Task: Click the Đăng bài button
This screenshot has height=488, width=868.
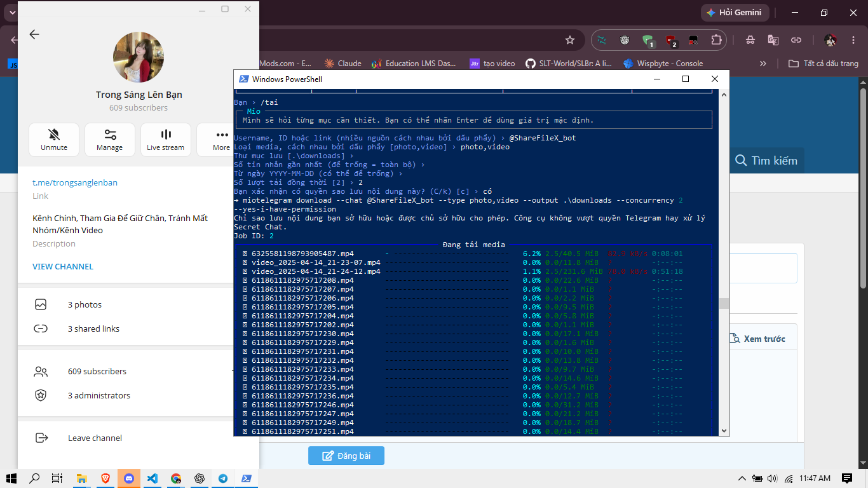Action: [x=346, y=456]
